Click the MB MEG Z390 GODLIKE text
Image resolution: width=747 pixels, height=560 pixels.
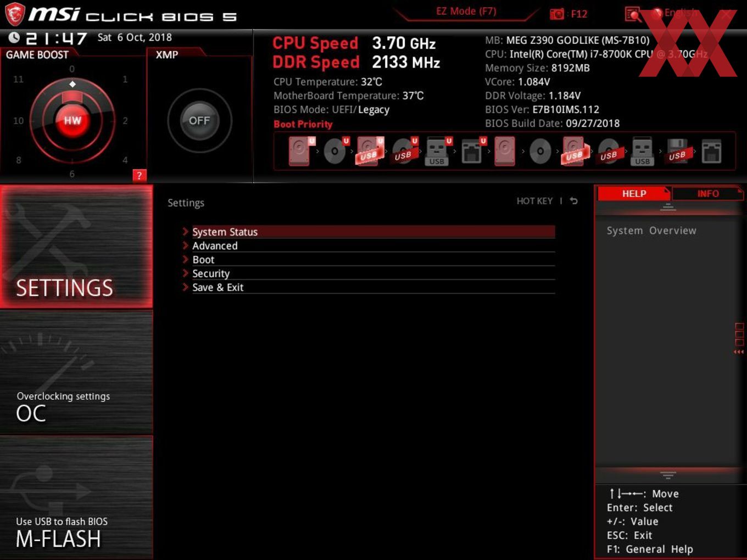(567, 40)
